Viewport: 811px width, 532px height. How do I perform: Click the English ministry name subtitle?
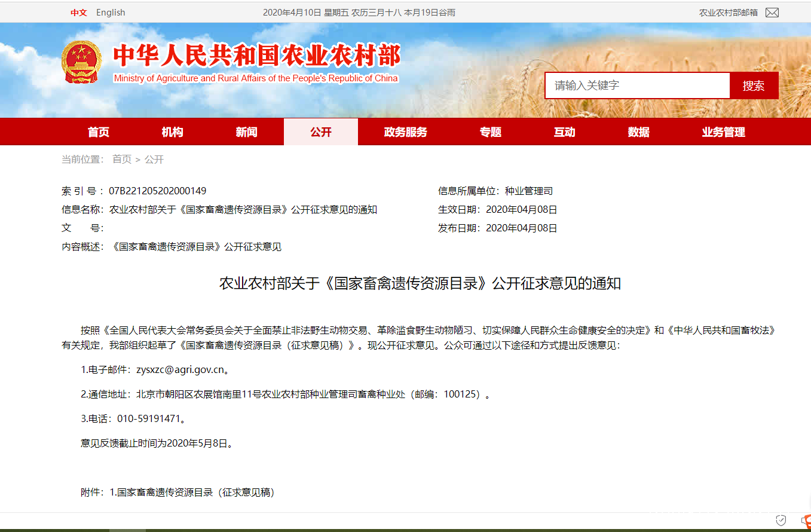(x=256, y=78)
